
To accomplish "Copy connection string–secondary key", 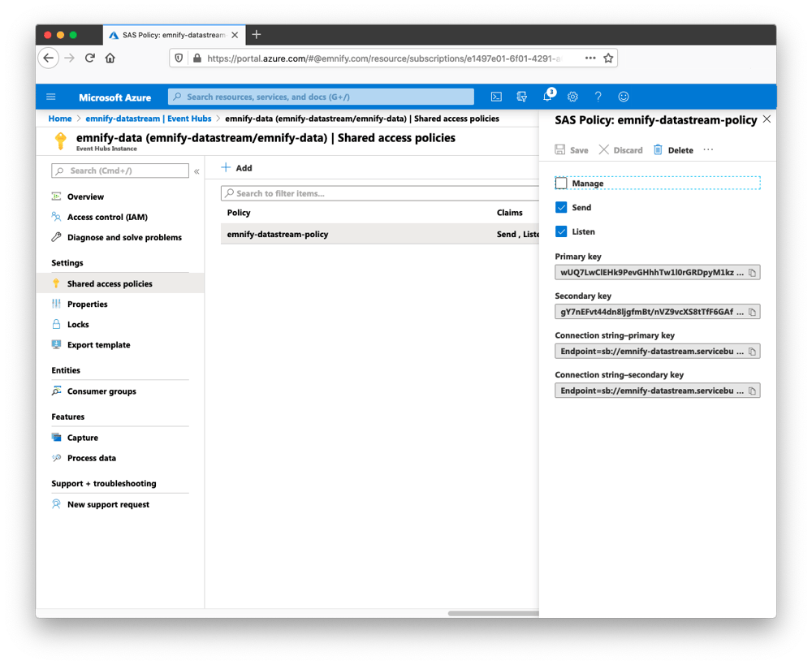I will point(753,391).
